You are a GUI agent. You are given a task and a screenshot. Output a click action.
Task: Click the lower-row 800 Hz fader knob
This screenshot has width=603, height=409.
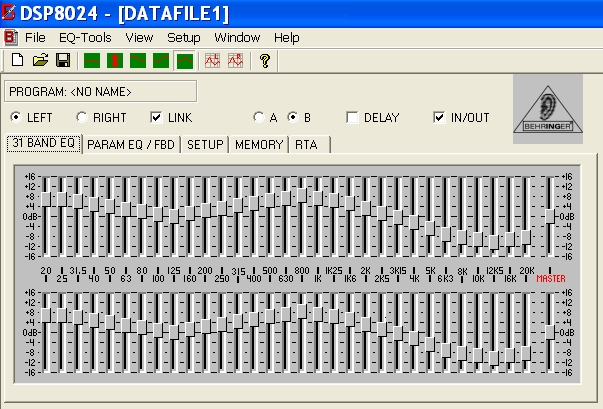point(302,311)
